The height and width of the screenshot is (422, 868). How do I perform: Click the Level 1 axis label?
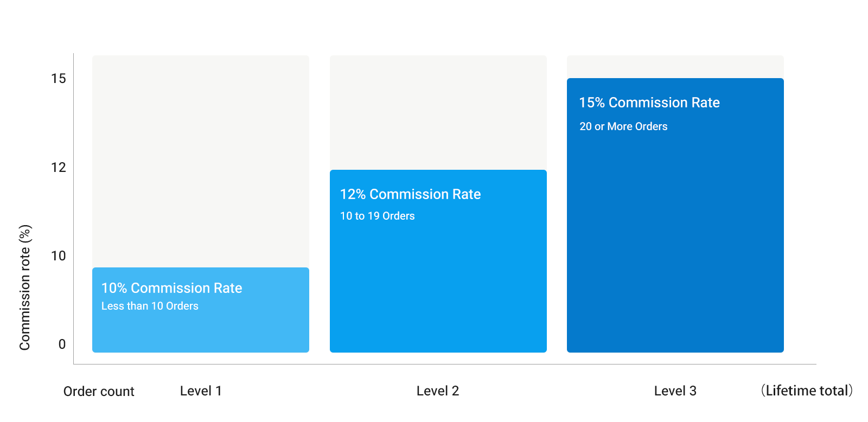[201, 391]
